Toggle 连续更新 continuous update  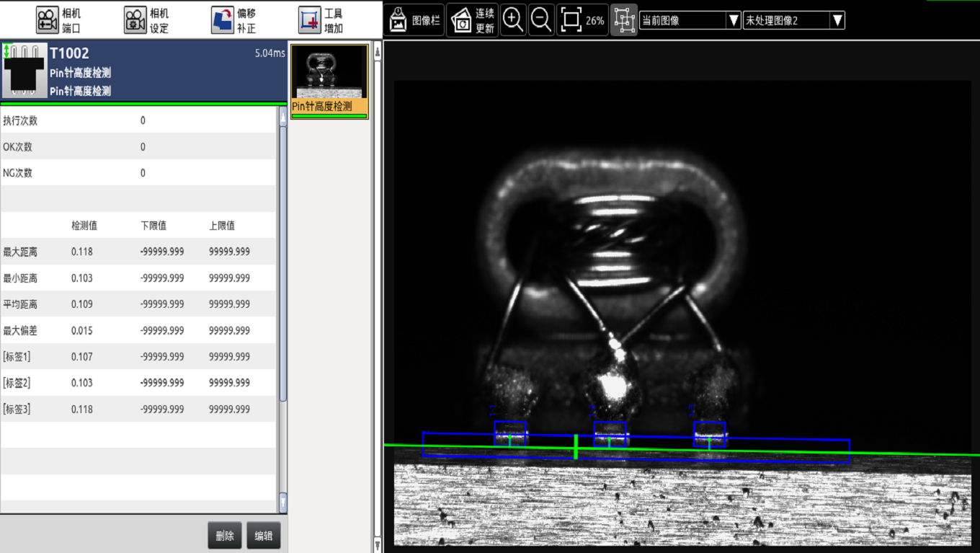pyautogui.click(x=472, y=20)
